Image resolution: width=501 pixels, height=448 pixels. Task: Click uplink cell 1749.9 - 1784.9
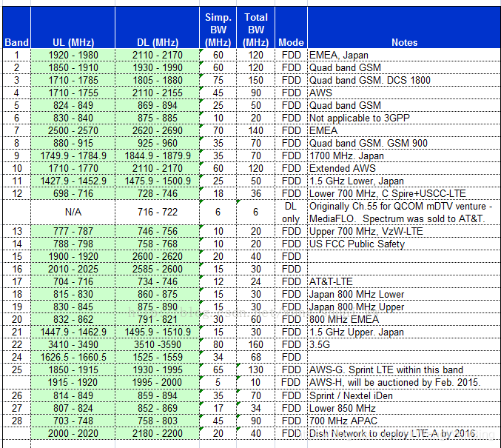click(73, 156)
